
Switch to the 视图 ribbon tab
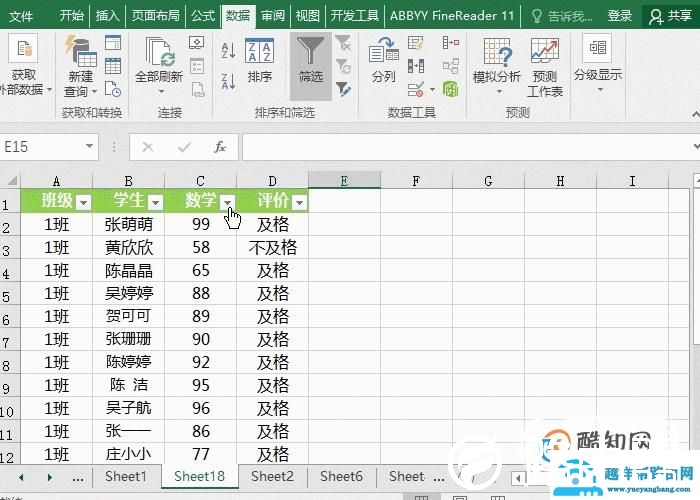click(x=308, y=16)
